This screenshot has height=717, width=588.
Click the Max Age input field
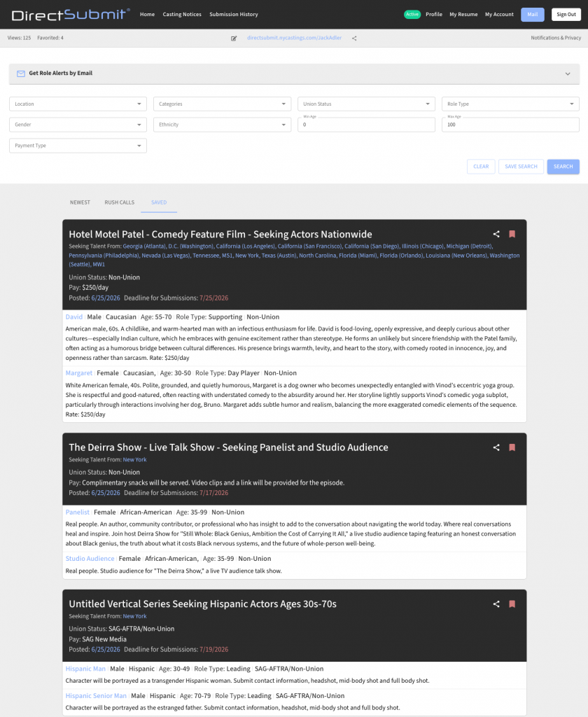[510, 125]
